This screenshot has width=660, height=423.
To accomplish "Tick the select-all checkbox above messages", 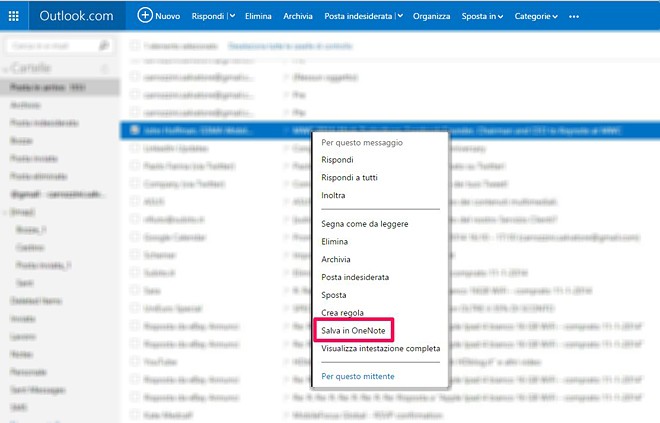I will pyautogui.click(x=135, y=46).
